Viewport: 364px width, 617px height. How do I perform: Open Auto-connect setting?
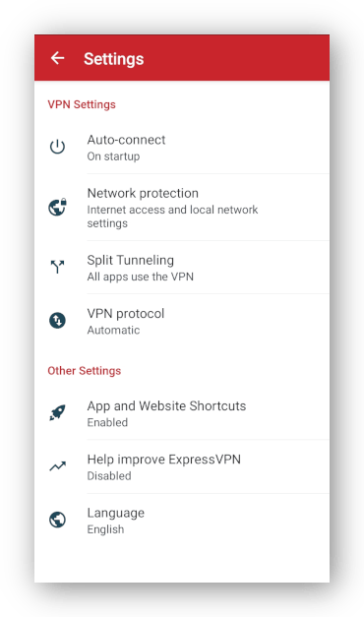point(182,148)
